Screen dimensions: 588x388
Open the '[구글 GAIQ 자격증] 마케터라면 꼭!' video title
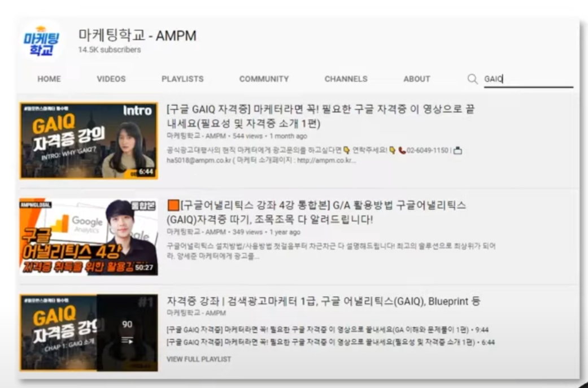(x=321, y=116)
